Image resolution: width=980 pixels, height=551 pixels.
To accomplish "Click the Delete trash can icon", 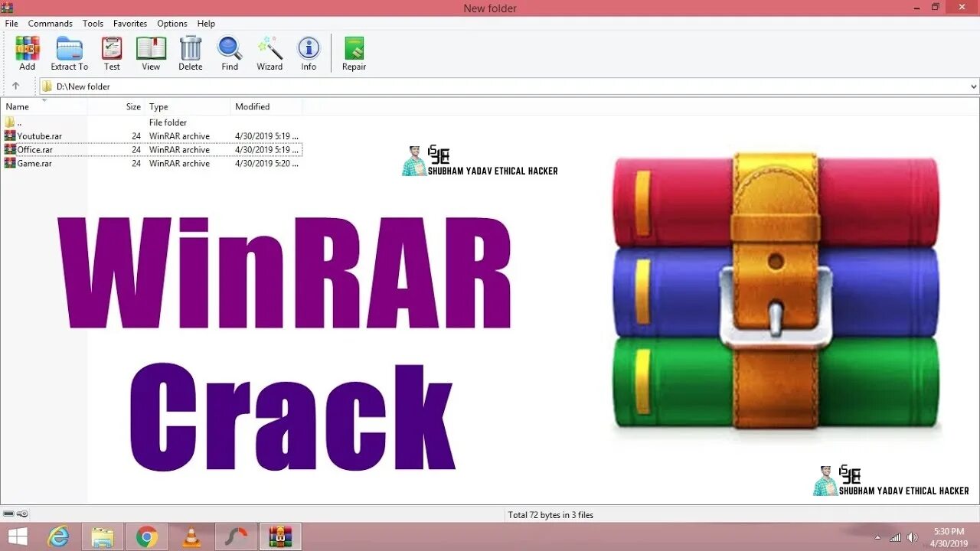I will (x=191, y=48).
